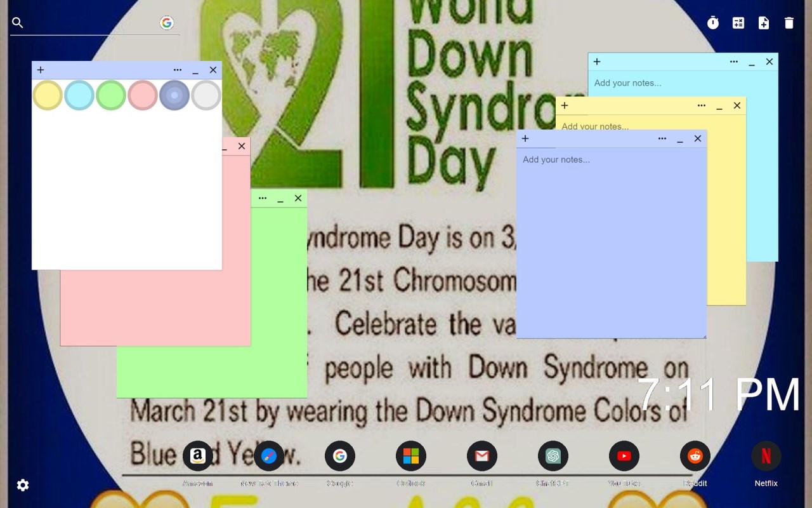The width and height of the screenshot is (812, 508).
Task: Close the pink sticky note
Action: [x=242, y=146]
